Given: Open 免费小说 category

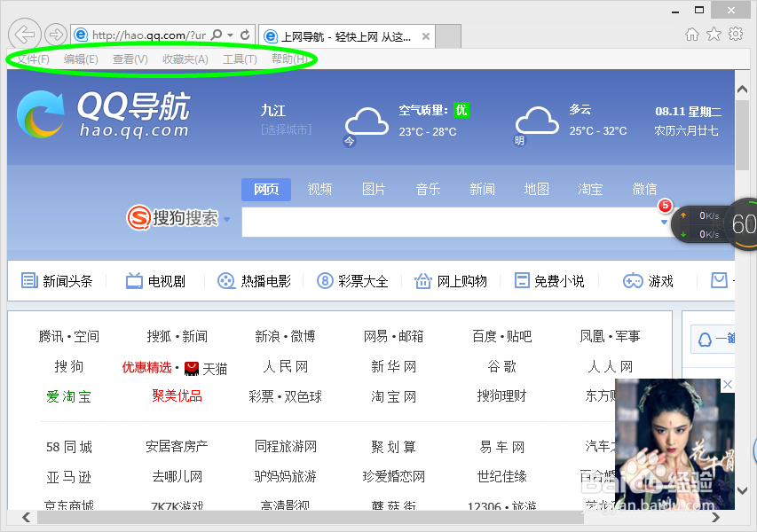Looking at the screenshot, I should click(549, 281).
